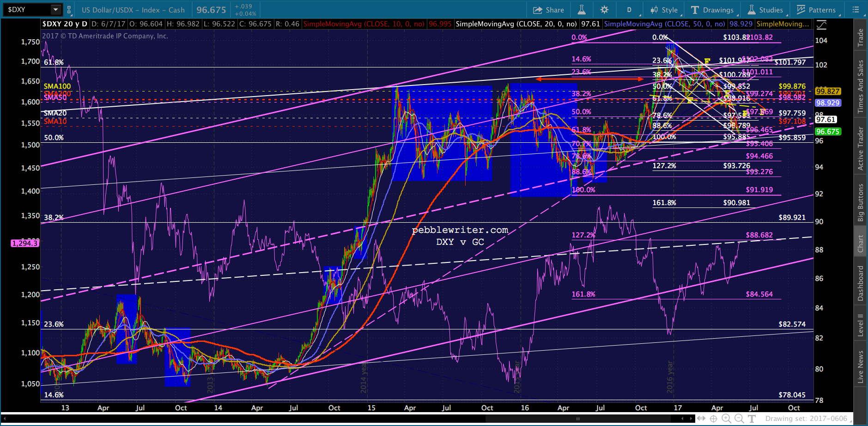Click the pebblewriter.com chart annotation
Image resolution: width=868 pixels, height=426 pixels.
click(x=460, y=230)
